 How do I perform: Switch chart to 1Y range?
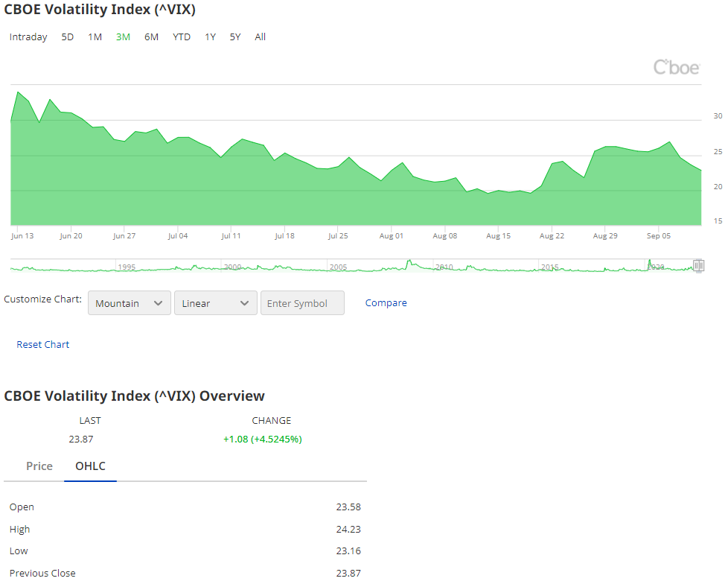pyautogui.click(x=211, y=37)
